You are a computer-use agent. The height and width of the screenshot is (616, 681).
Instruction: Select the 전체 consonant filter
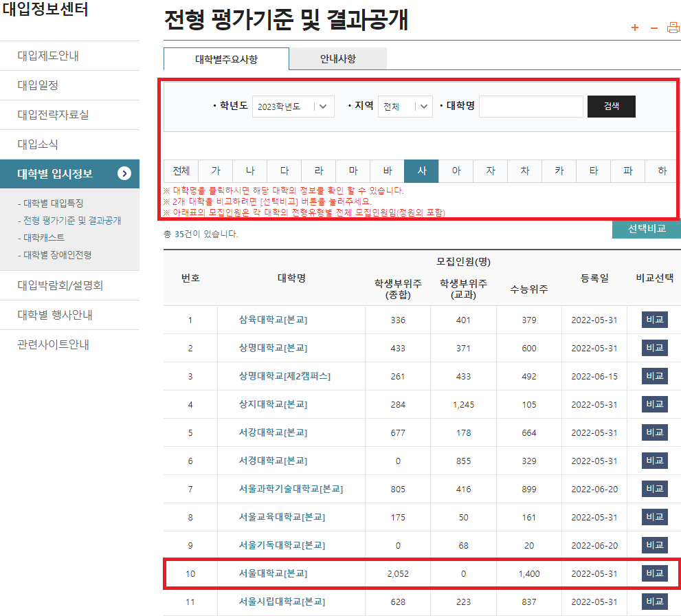point(181,171)
